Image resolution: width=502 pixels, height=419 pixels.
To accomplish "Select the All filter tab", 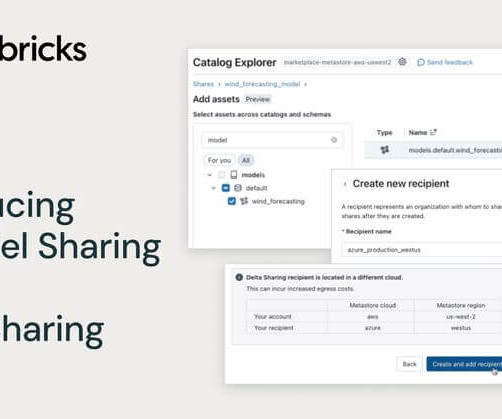I will pyautogui.click(x=246, y=160).
